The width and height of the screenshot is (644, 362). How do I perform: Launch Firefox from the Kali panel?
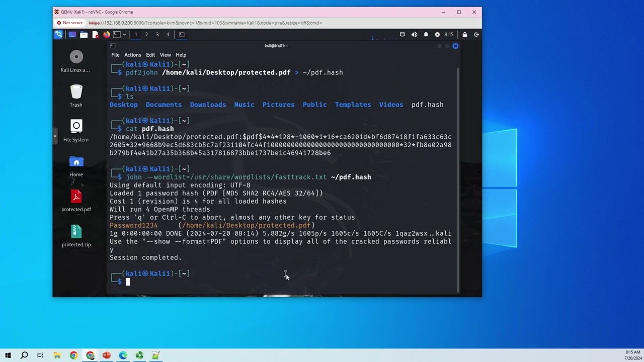106,35
